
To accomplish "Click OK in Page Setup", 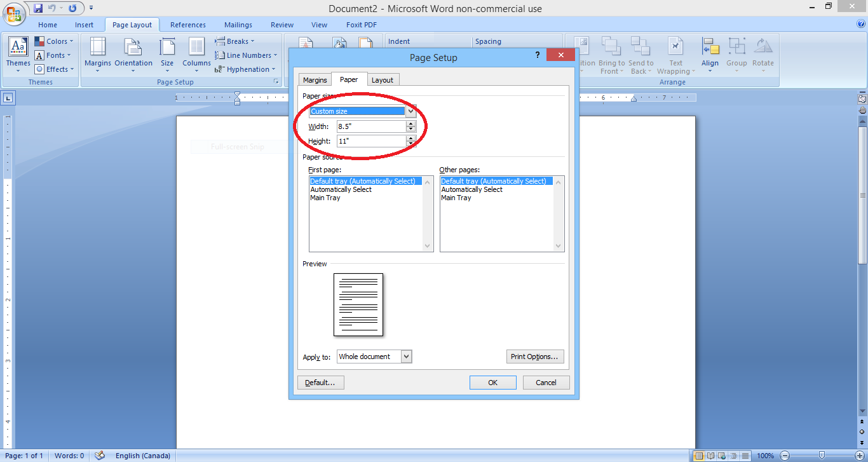I will (x=493, y=383).
